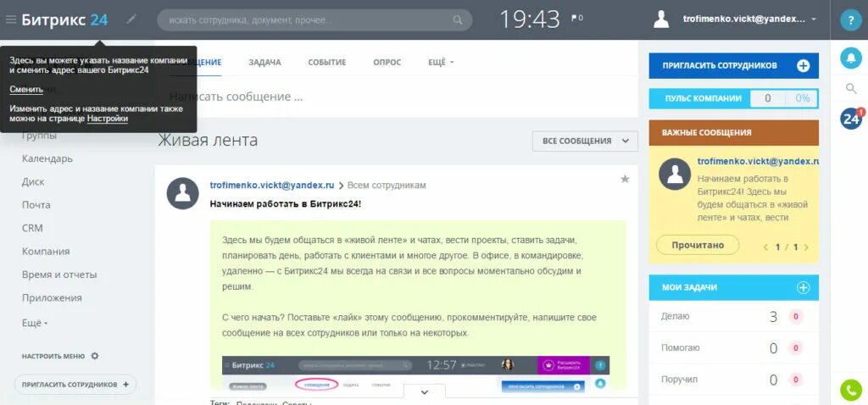The image size is (868, 405).
Task: Open author link trofimenko.vickt@yandex.ru in feed post
Action: 272,186
